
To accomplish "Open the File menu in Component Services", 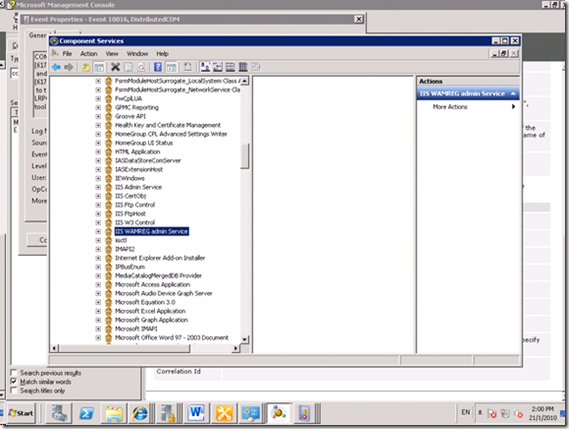I will [x=67, y=54].
